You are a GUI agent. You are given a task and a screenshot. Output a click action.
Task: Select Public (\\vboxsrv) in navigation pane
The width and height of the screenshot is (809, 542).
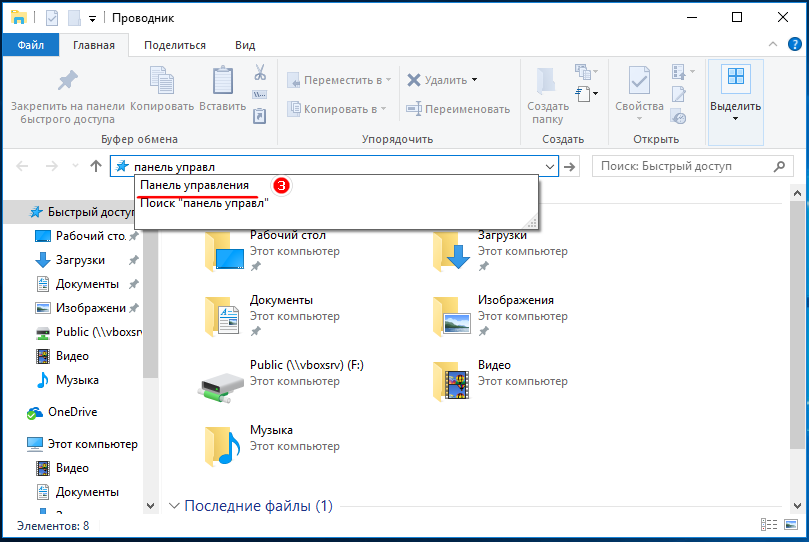pos(89,332)
